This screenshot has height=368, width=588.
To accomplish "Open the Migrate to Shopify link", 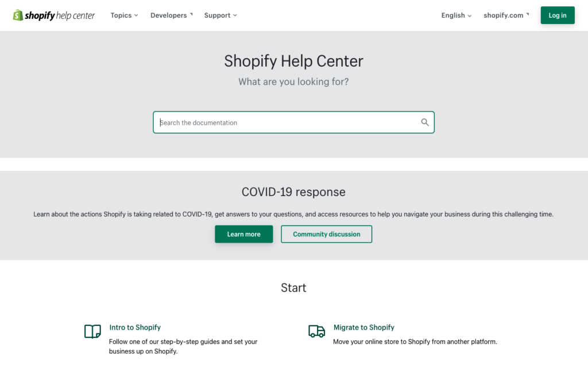I will click(x=363, y=327).
